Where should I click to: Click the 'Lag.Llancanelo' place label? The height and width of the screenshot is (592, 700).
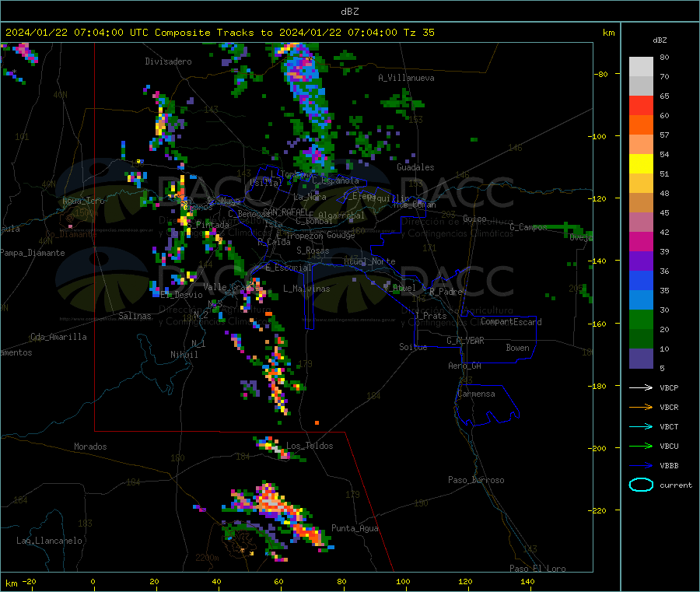49,541
